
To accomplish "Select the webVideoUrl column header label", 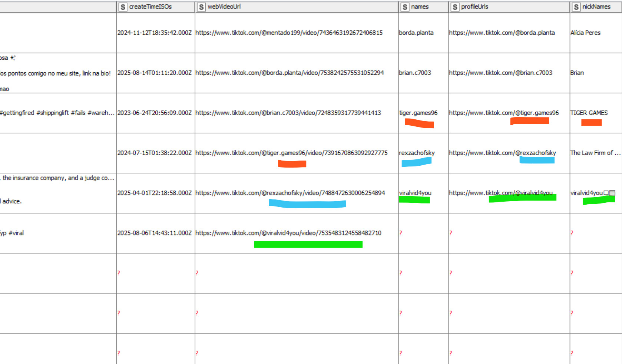I will tap(224, 7).
